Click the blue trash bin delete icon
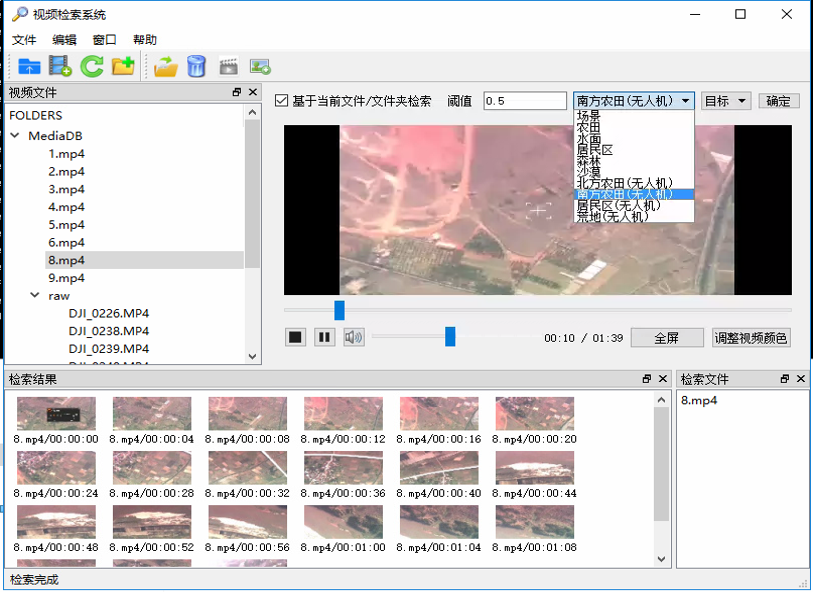813x592 pixels. [x=197, y=67]
